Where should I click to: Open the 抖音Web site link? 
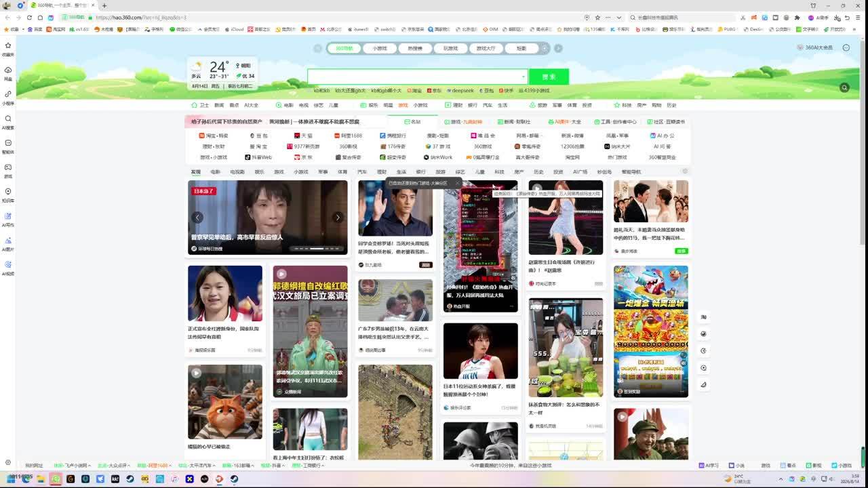click(x=258, y=157)
